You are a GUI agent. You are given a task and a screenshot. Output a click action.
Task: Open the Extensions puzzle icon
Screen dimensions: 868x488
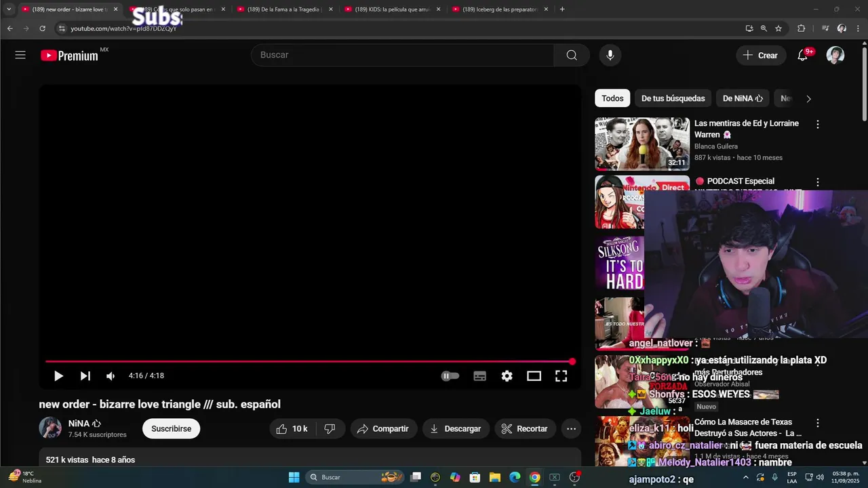801,28
